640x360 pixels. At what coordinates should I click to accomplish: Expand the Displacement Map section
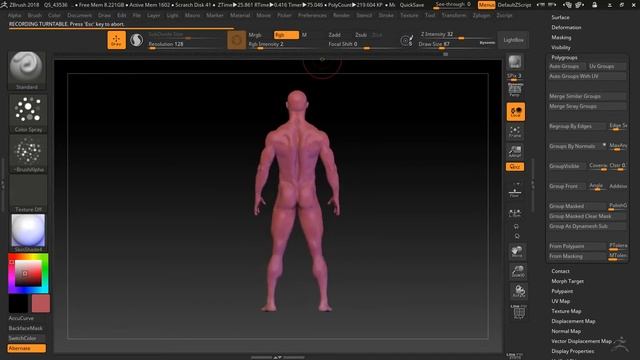coord(573,321)
